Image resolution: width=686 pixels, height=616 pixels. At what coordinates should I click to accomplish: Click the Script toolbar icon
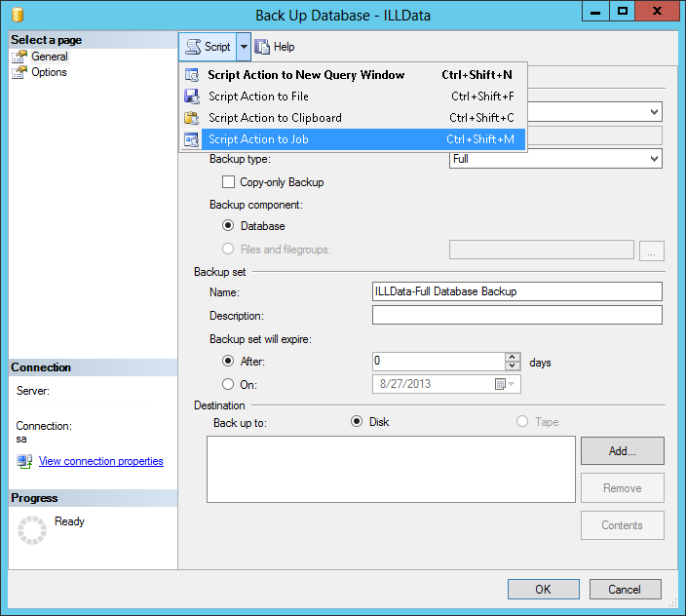click(x=193, y=47)
